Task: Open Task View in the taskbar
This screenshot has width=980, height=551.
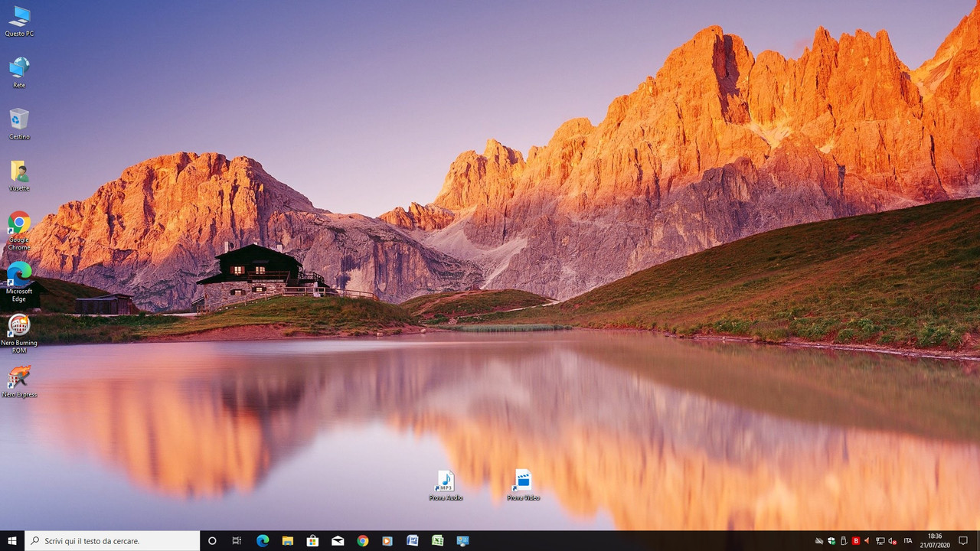Action: pos(237,541)
